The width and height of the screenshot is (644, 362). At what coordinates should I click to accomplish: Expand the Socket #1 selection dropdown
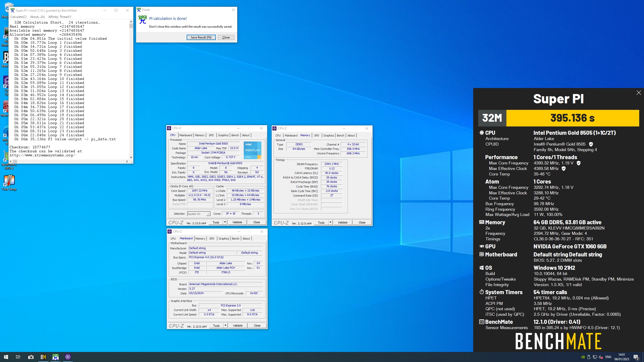click(208, 214)
